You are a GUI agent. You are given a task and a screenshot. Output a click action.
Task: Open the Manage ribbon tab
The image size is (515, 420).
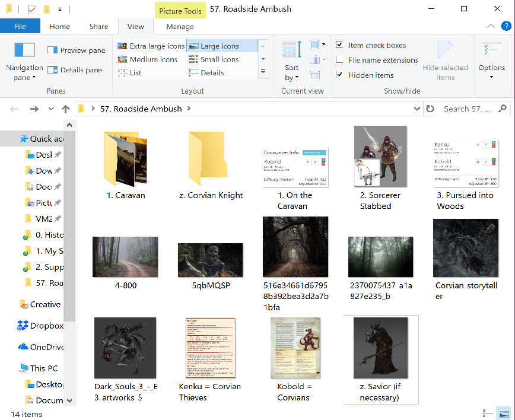coord(180,27)
